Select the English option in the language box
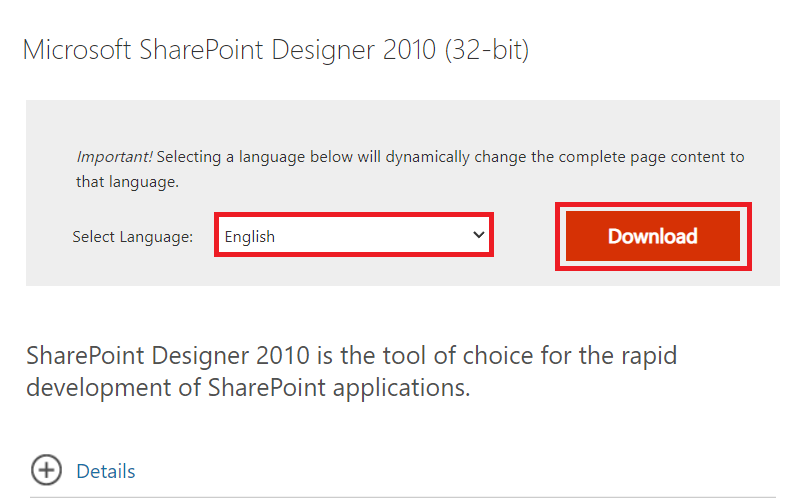Screen dimensions: 791x503 [x=250, y=237]
